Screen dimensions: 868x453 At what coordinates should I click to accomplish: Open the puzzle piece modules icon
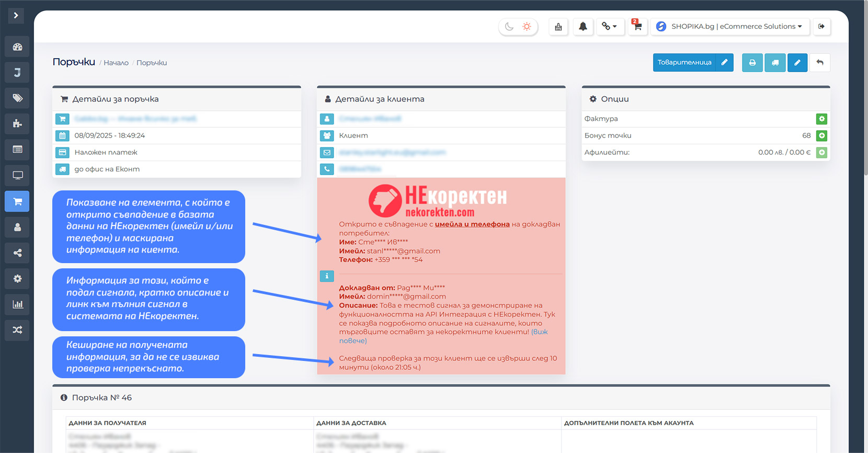point(17,124)
